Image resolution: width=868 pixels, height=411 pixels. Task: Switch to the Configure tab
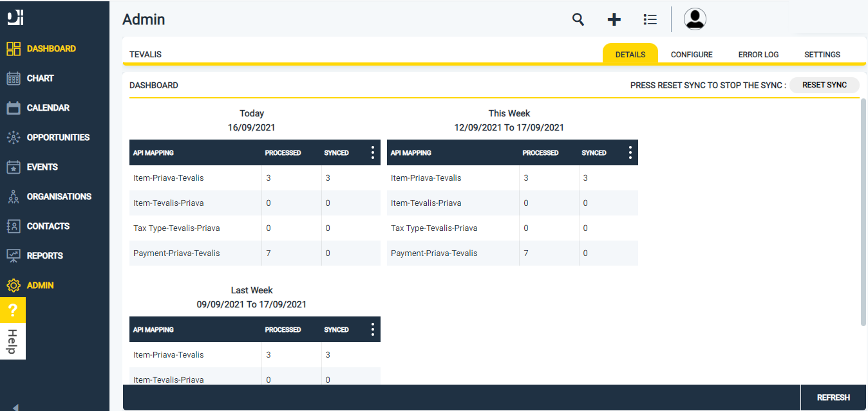[x=692, y=55]
